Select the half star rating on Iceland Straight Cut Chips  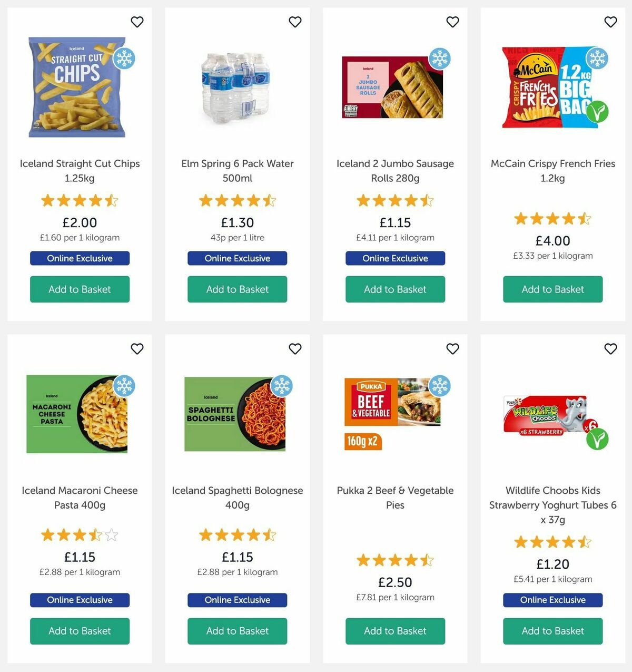click(112, 201)
